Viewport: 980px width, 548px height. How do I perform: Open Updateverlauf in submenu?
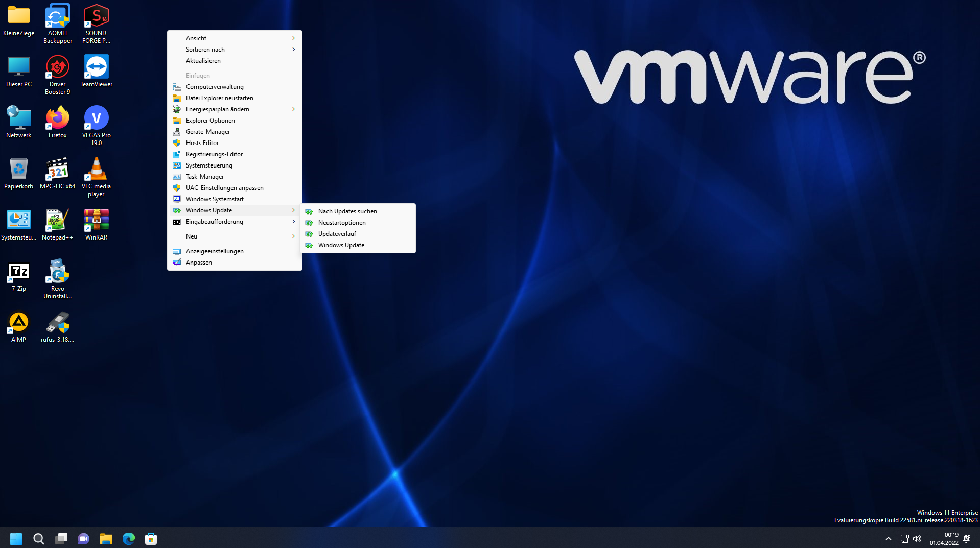pos(358,234)
